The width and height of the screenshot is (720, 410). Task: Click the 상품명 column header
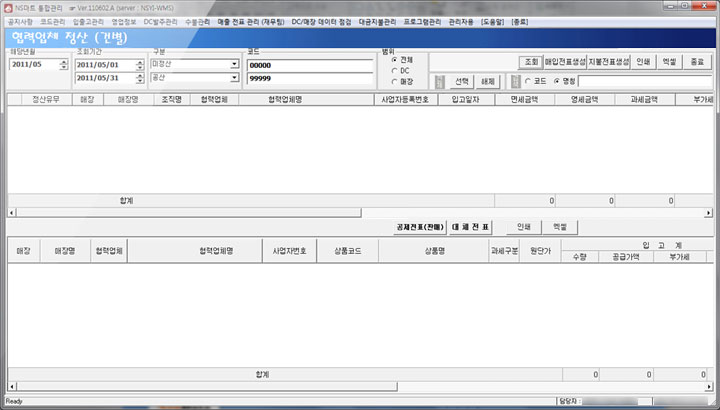(434, 251)
